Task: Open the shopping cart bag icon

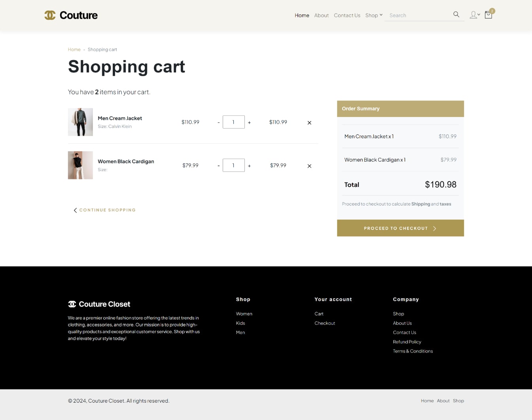Action: tap(488, 15)
